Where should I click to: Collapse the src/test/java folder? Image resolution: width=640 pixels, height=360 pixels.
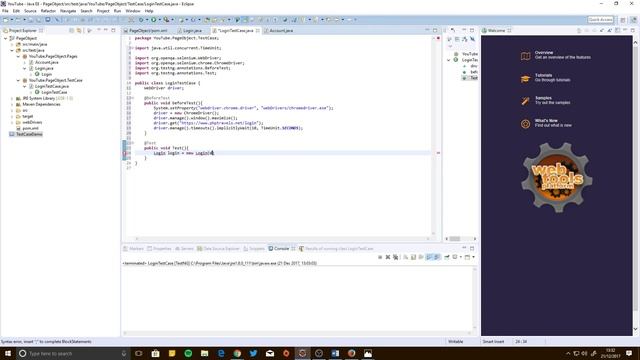pos(12,51)
